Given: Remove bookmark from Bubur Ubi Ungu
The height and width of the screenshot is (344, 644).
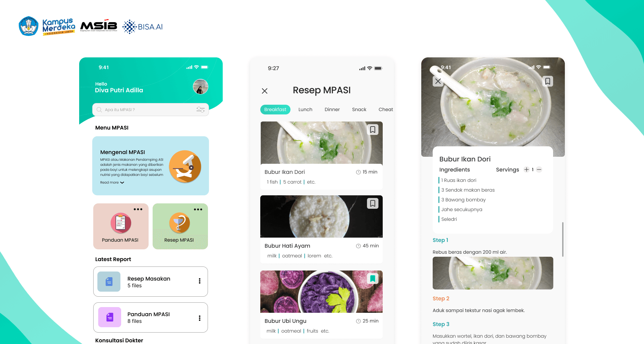Looking at the screenshot, I should point(373,279).
